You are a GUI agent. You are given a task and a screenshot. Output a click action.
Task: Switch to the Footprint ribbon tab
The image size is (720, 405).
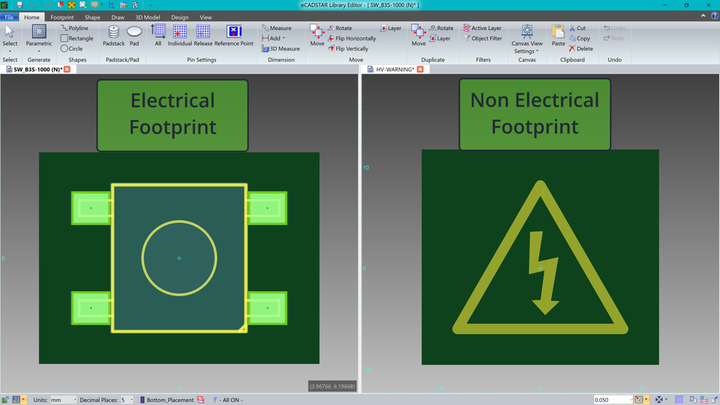pyautogui.click(x=62, y=17)
